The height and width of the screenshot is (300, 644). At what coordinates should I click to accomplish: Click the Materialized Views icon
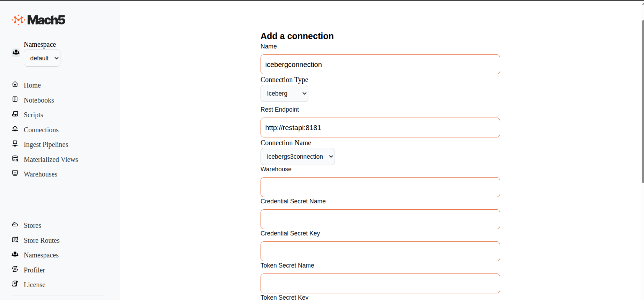pyautogui.click(x=15, y=159)
